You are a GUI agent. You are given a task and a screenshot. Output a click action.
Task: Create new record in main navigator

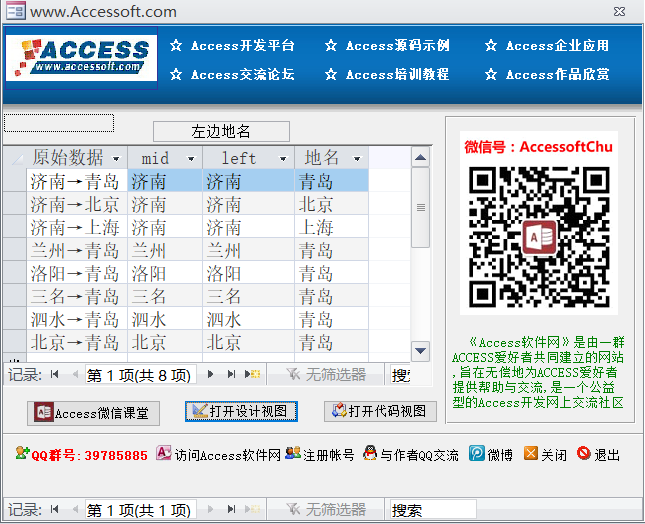[253, 509]
